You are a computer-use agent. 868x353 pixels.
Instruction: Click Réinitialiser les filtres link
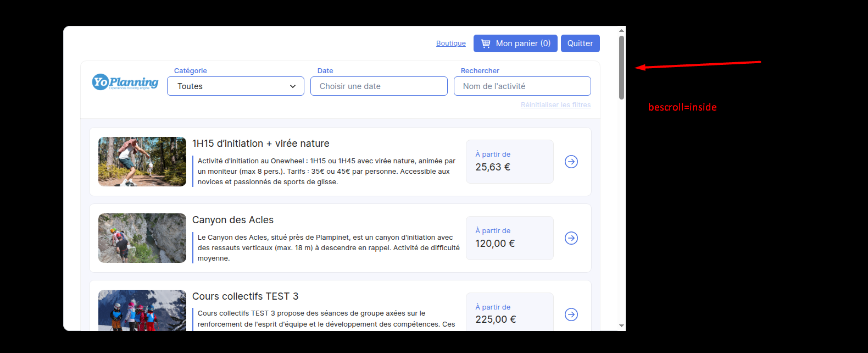[x=556, y=105]
